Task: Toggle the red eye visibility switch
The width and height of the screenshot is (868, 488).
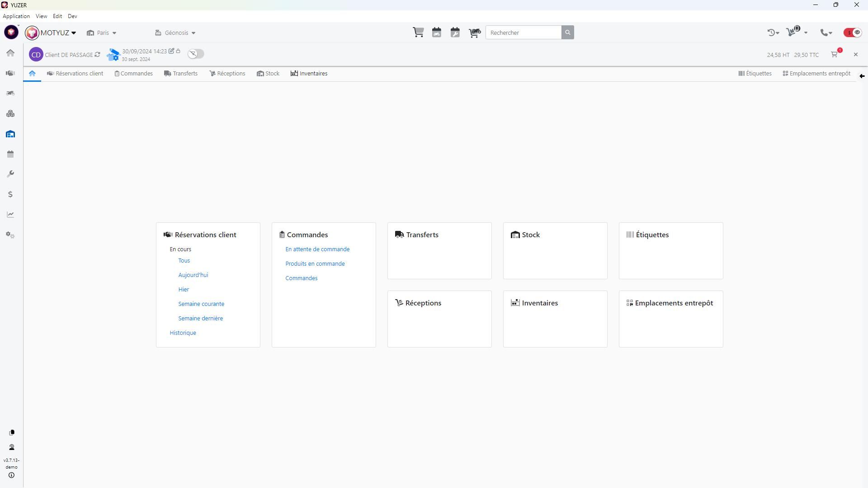Action: coord(853,33)
